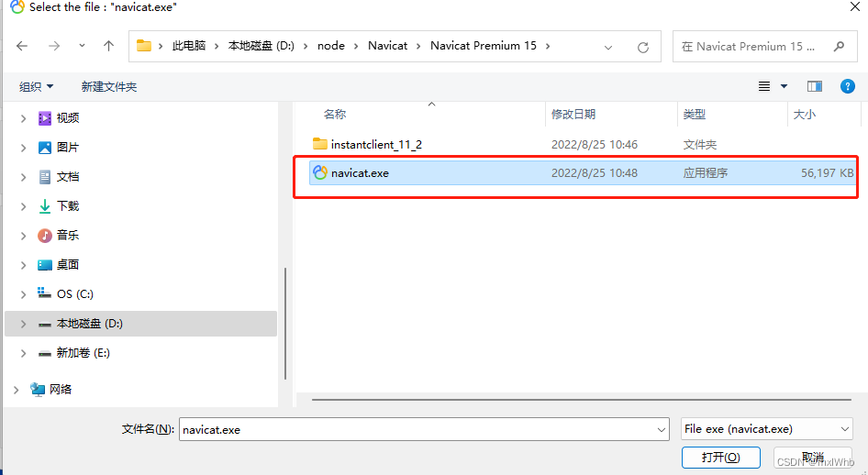This screenshot has width=868, height=475.
Task: Close the file selection dialog
Action: point(855,6)
